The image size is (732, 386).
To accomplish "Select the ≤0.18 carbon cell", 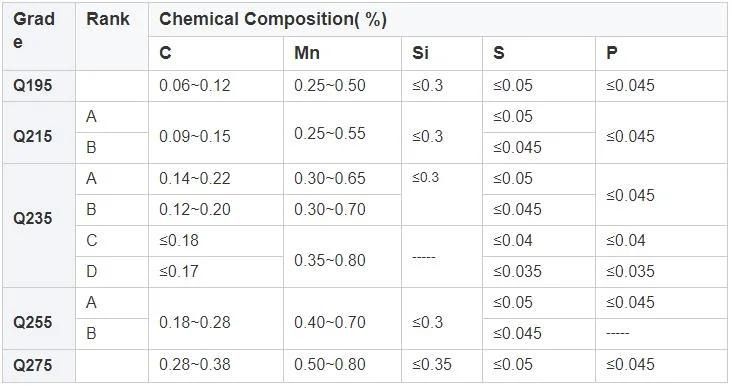I will [216, 241].
